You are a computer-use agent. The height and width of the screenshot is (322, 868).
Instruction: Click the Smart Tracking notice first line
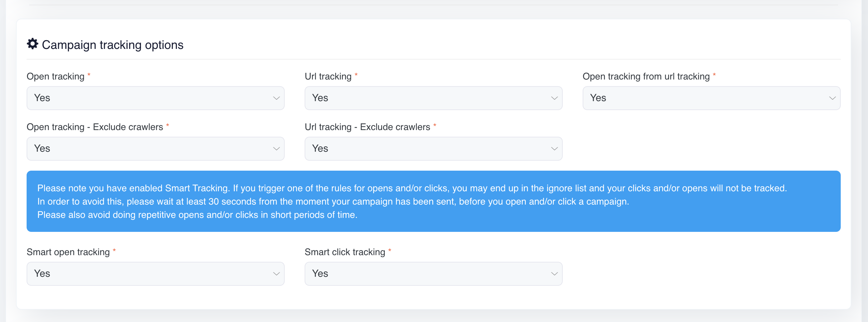tap(412, 188)
